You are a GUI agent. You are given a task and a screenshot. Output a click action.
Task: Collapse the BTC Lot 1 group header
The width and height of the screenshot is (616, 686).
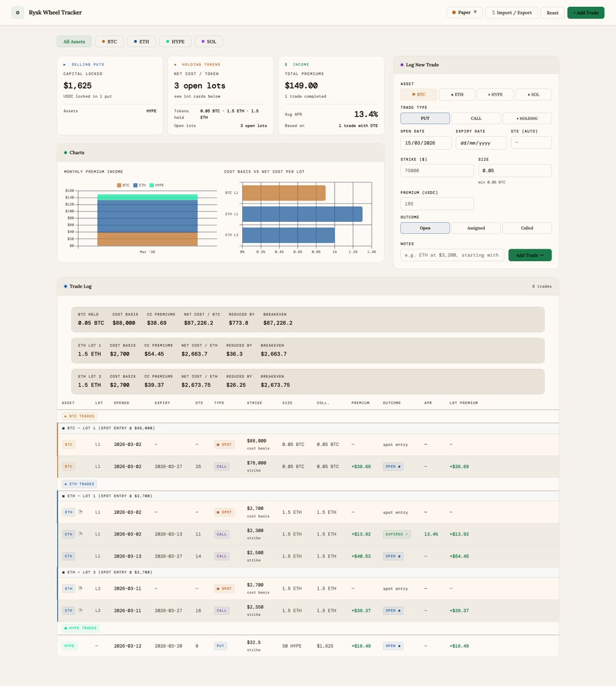coord(308,428)
